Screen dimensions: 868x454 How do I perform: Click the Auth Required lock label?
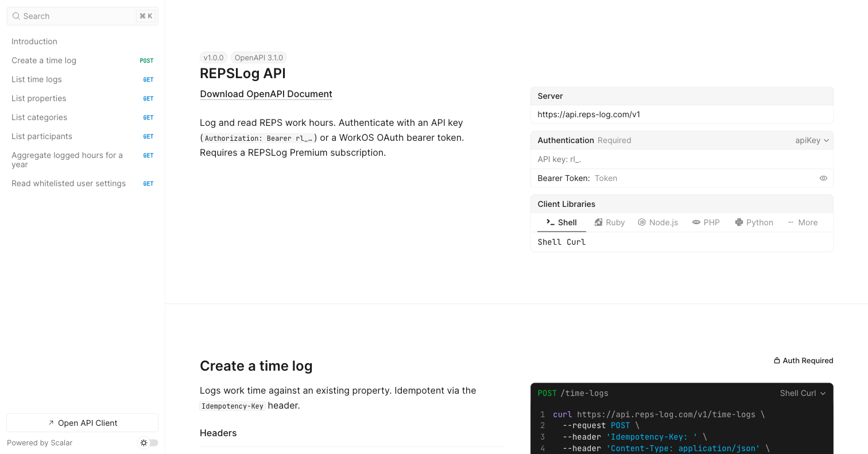pos(804,361)
